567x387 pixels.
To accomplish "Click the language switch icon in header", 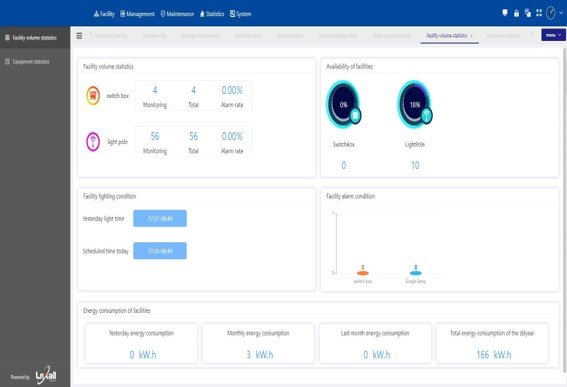I will click(528, 13).
